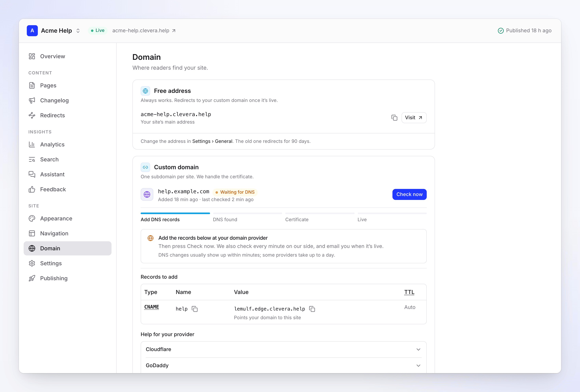This screenshot has width=580, height=392.
Task: Click the Redirects route icon
Action: coord(32,116)
